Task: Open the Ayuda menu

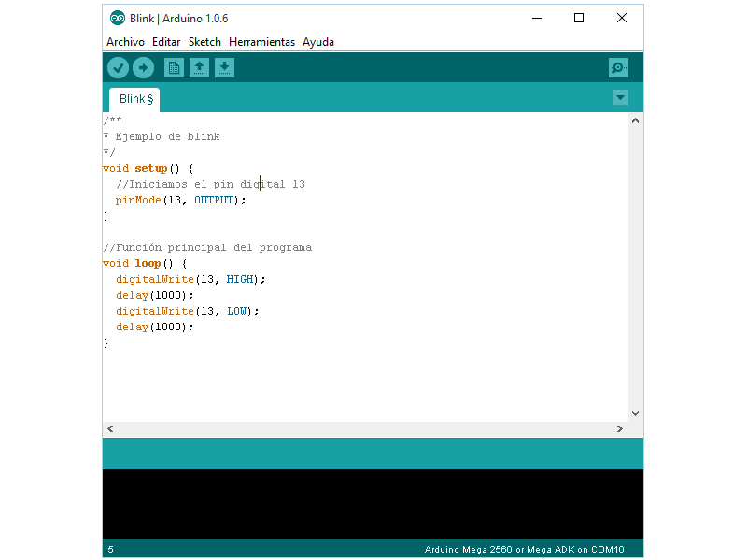Action: [x=318, y=42]
